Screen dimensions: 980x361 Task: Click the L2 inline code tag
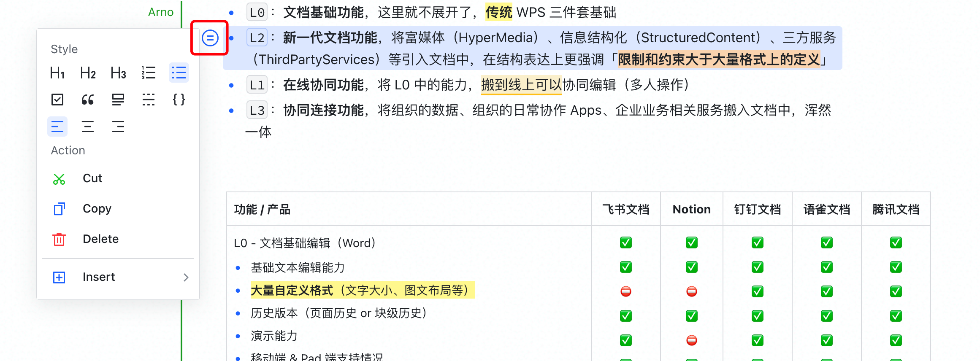click(x=257, y=38)
